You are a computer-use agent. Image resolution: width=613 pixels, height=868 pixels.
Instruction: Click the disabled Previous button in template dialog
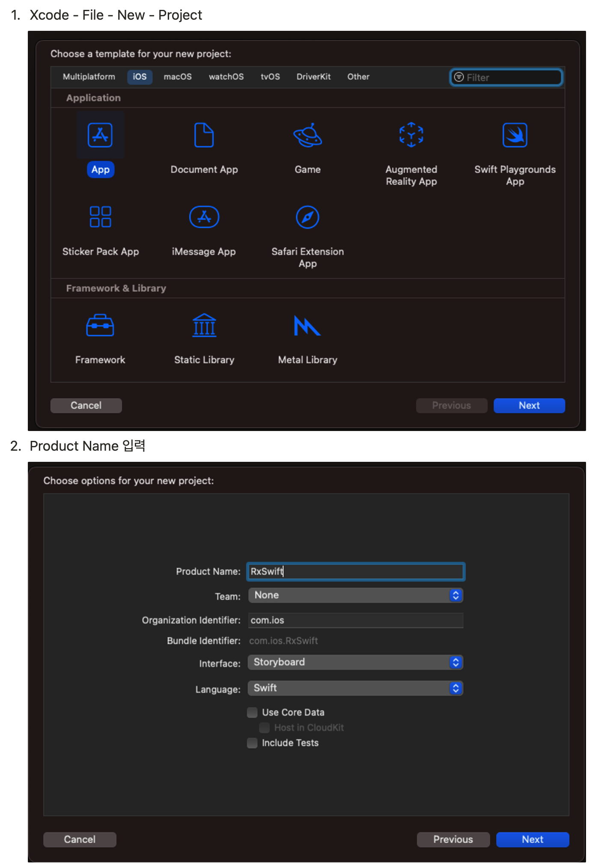pyautogui.click(x=452, y=405)
